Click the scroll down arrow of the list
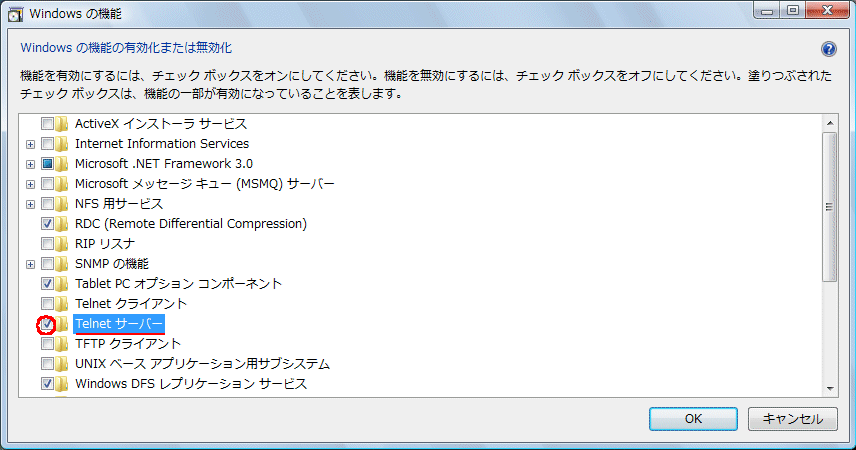 829,387
